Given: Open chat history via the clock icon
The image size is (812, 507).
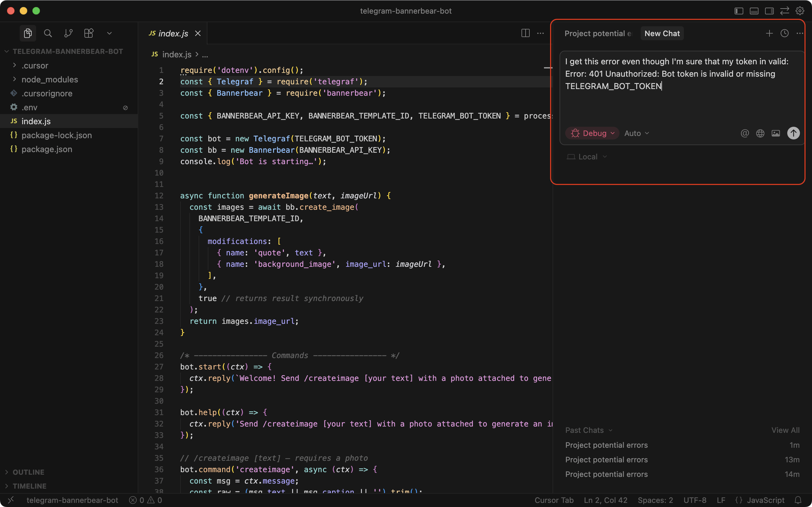Looking at the screenshot, I should [784, 33].
